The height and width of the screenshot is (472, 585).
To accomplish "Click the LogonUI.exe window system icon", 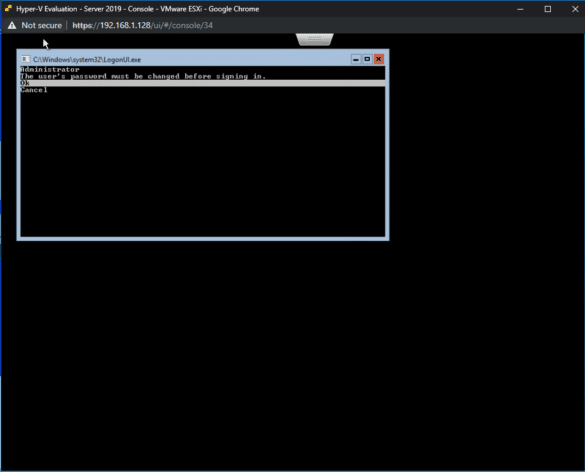I will click(26, 59).
